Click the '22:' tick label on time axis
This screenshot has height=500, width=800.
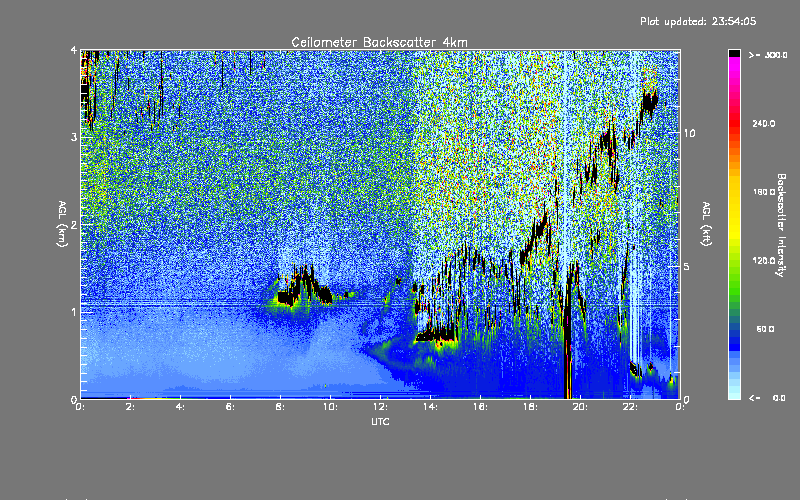point(630,407)
